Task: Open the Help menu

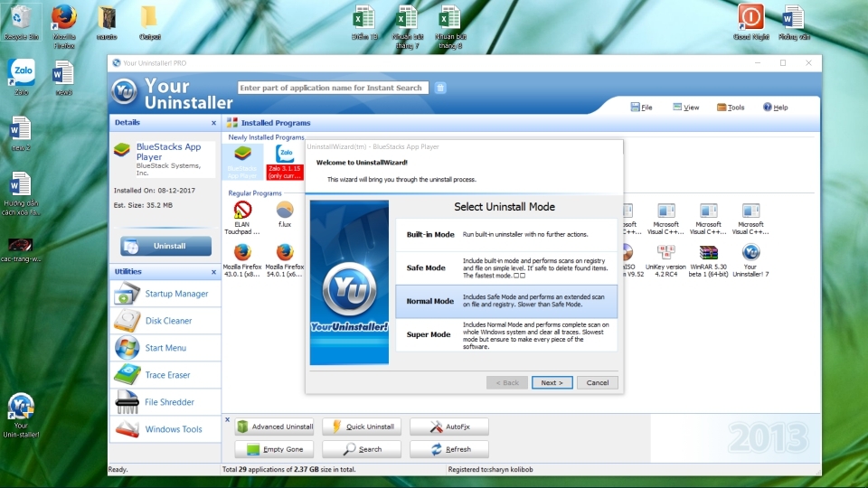Action: pos(776,108)
